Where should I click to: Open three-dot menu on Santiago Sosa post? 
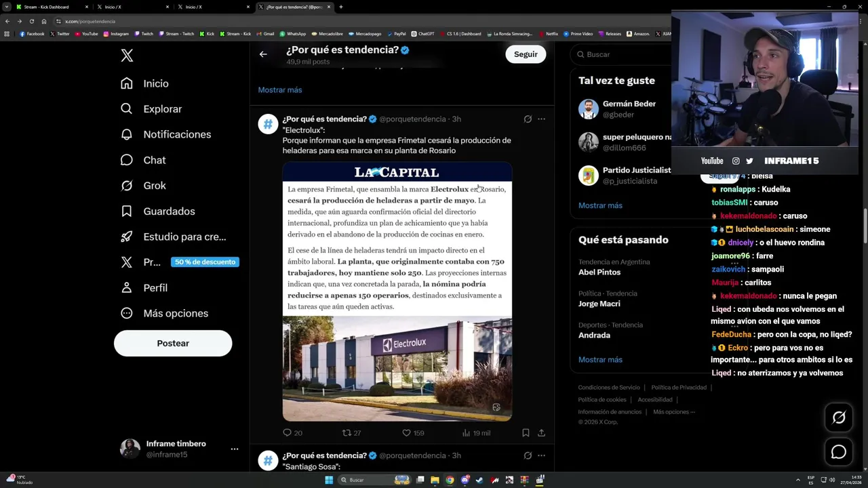pos(541,455)
